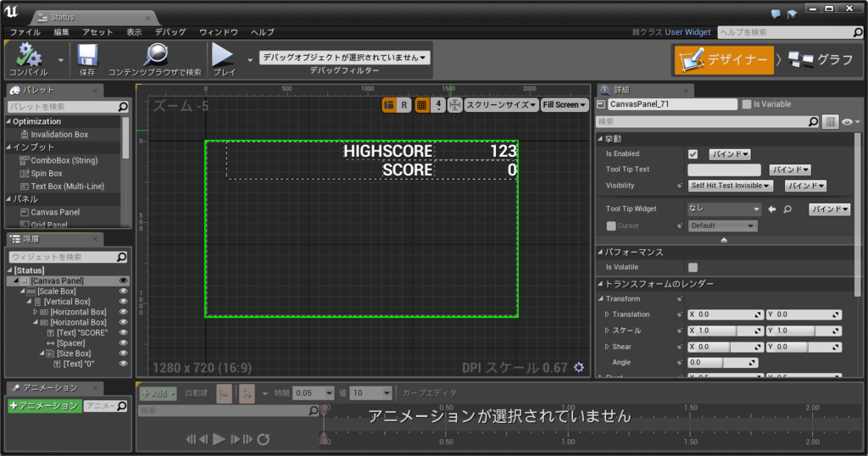Click the loop toggle icon in animation controls
This screenshot has height=456, width=868.
pos(264,439)
